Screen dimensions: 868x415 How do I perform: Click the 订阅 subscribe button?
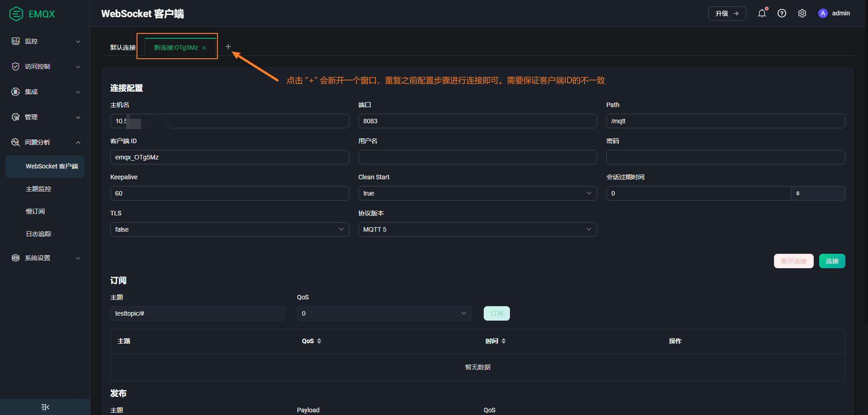(x=496, y=313)
